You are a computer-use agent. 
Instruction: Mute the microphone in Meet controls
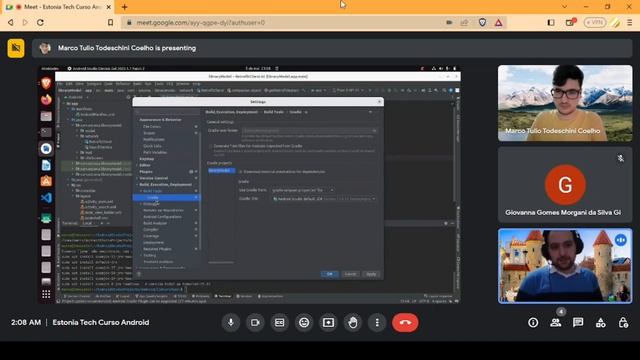pos(231,322)
